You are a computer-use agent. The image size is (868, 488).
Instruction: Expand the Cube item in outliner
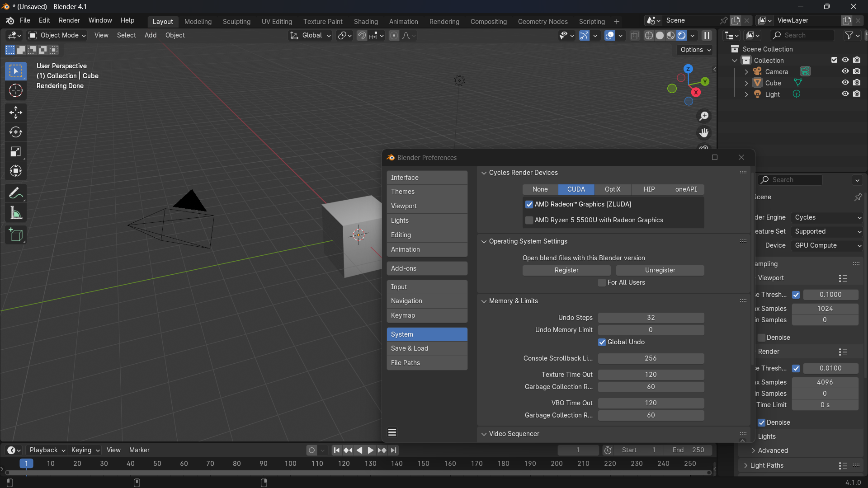click(x=746, y=83)
